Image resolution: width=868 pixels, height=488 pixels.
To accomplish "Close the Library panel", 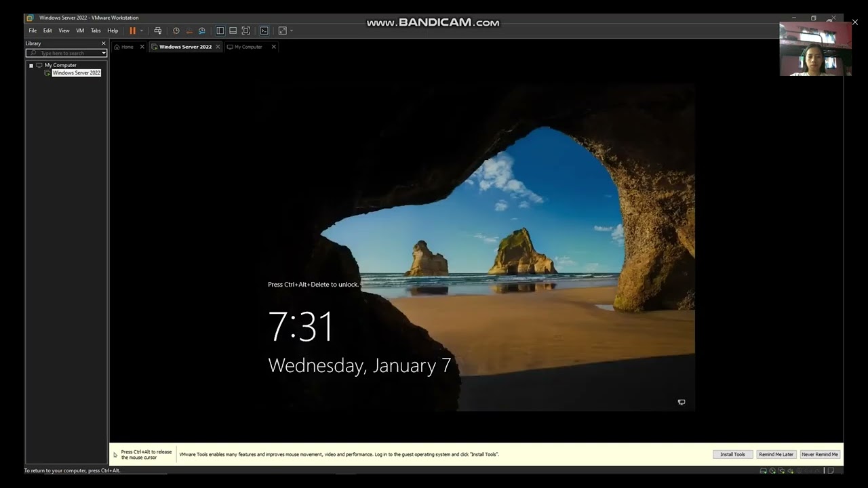I will [104, 43].
